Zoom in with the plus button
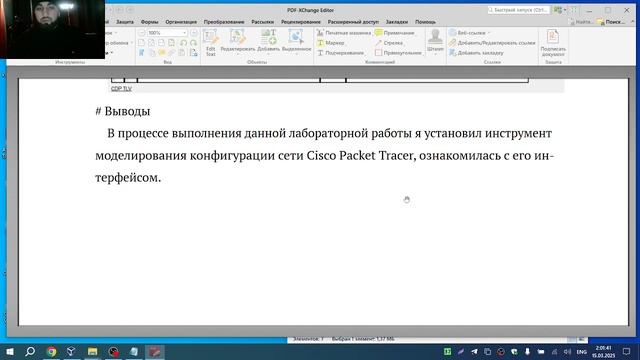Viewport: 640px width, 360px height. pos(194,33)
